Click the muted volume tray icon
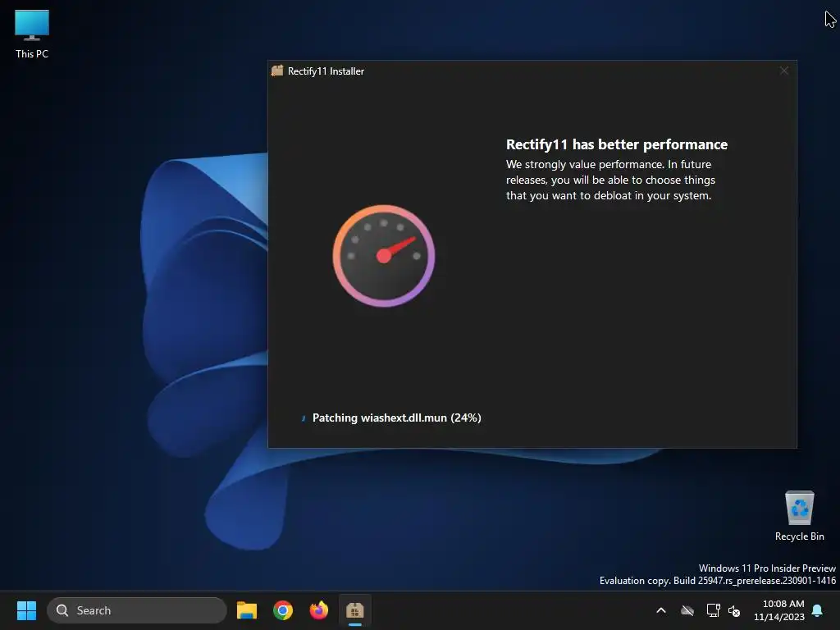Viewport: 840px width, 630px height. (734, 610)
